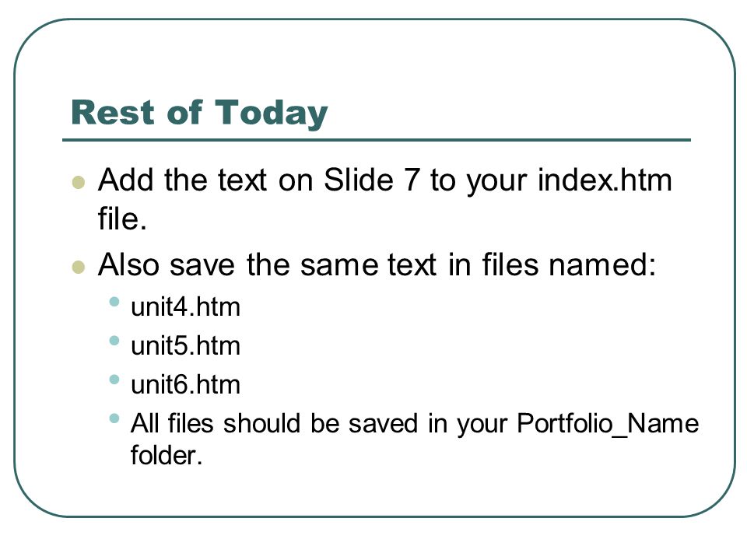Image resolution: width=747 pixels, height=560 pixels.
Task: Click the 'Slide 7' text reference
Action: click(x=371, y=180)
